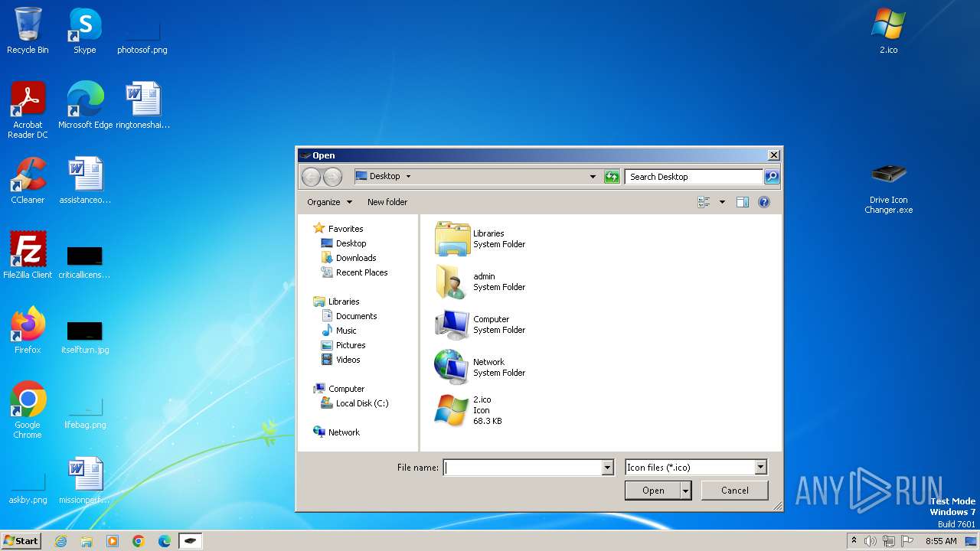The width and height of the screenshot is (980, 551).
Task: Click the forward navigation arrow in Open dialog
Action: pyautogui.click(x=332, y=177)
